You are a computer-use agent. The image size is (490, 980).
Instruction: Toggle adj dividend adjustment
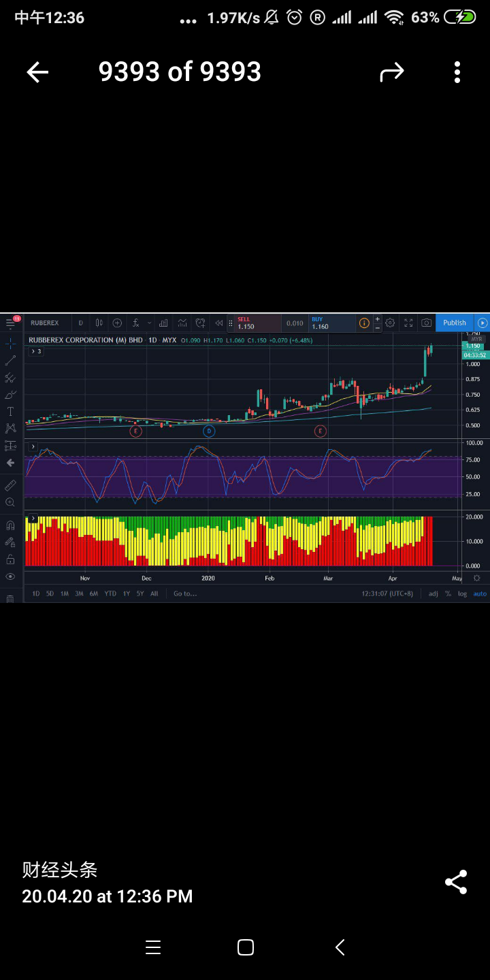(434, 593)
